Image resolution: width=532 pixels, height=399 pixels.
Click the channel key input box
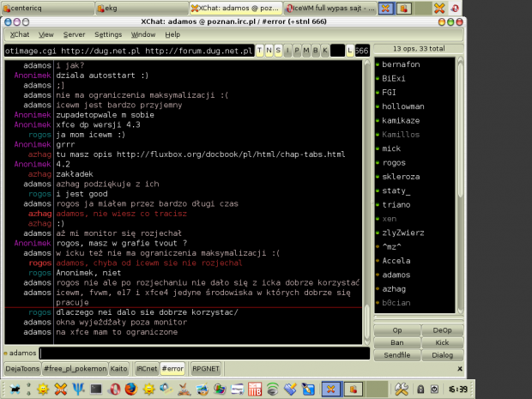pos(337,51)
